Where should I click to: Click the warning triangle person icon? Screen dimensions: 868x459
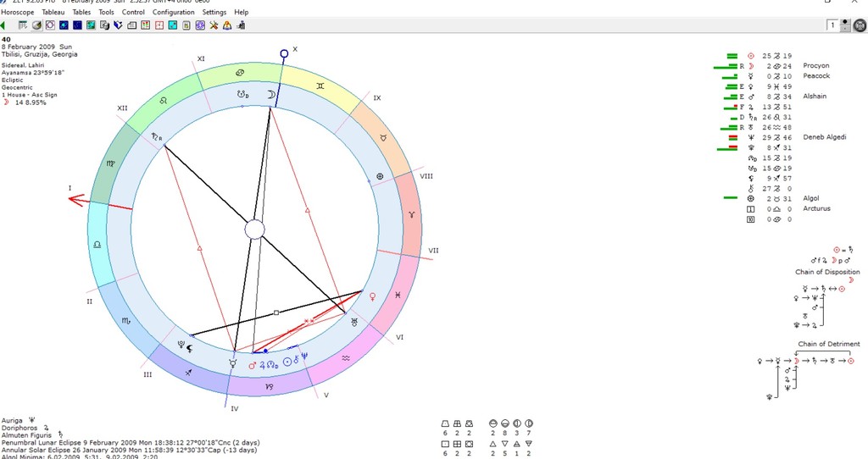[227, 25]
